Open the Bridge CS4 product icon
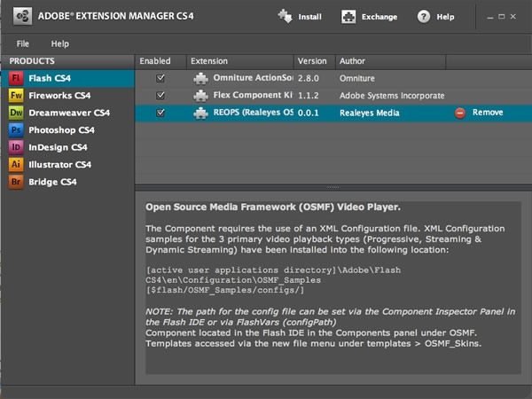 coord(16,182)
